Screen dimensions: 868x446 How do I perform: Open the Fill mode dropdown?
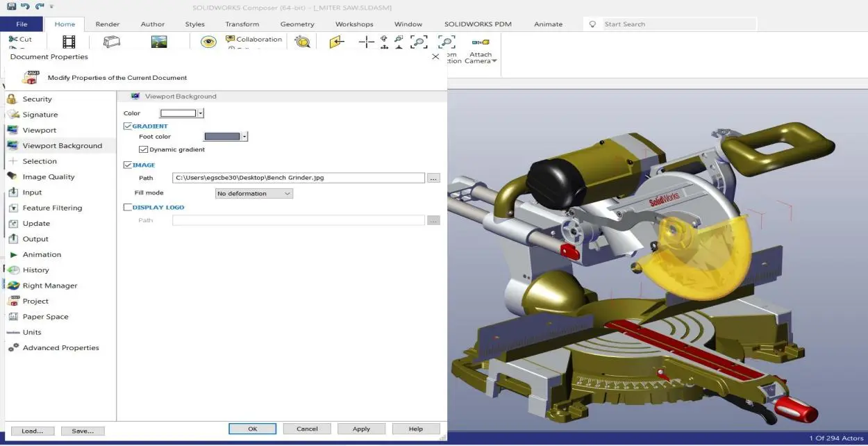tap(254, 194)
